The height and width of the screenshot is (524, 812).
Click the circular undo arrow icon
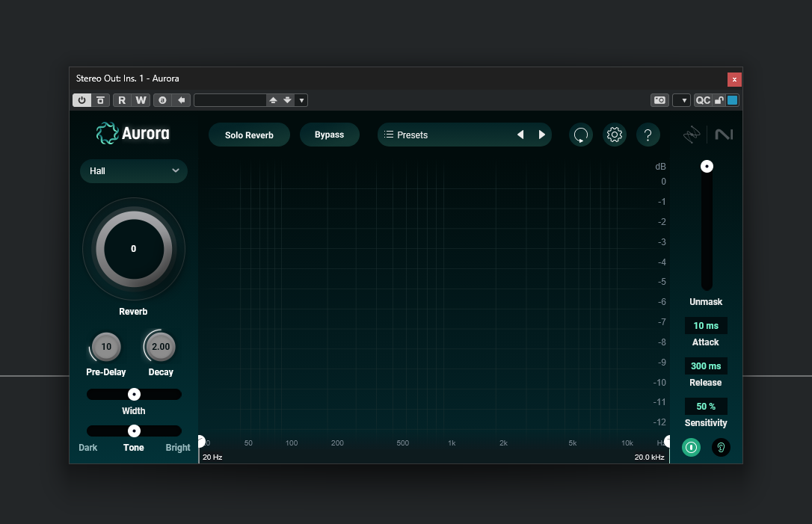point(581,135)
